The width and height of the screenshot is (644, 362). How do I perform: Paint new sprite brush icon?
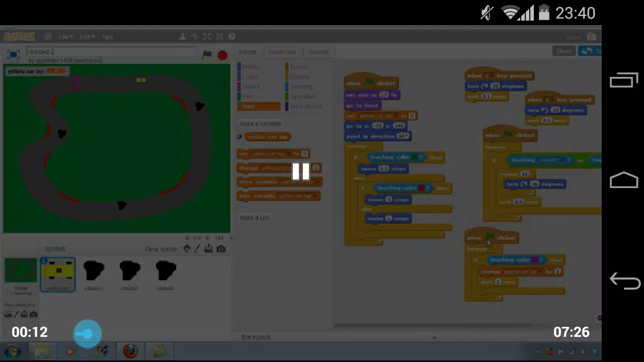click(x=197, y=249)
